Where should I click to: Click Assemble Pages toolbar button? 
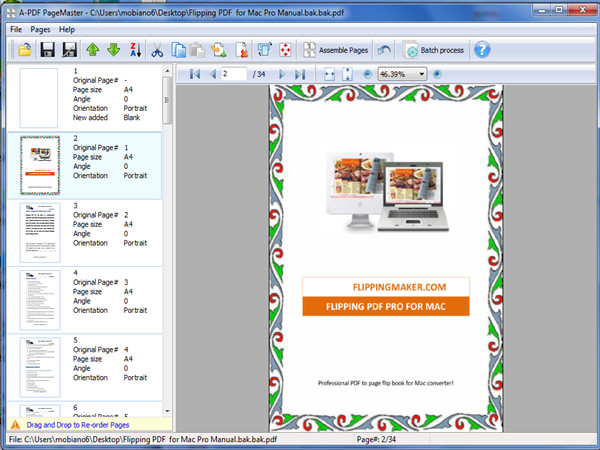tap(335, 50)
